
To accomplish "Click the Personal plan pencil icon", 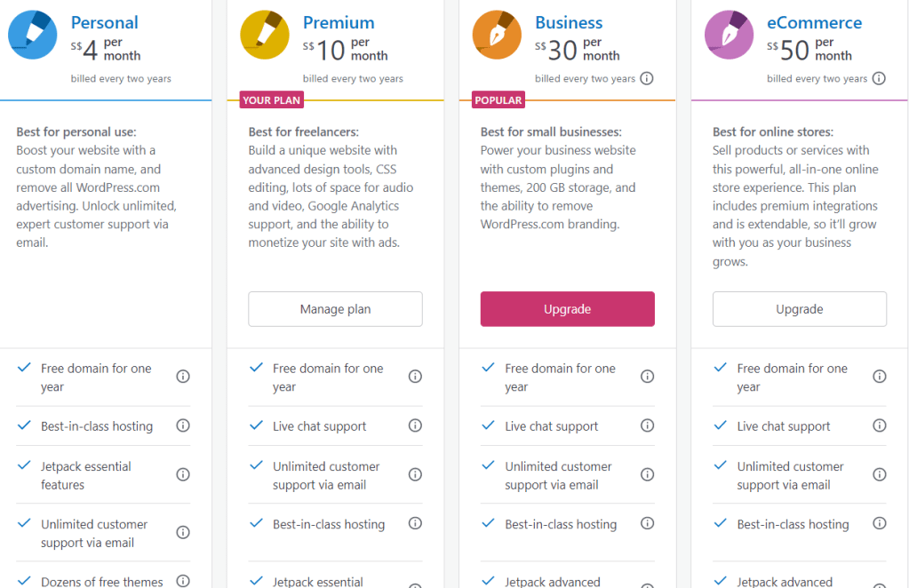I will click(x=33, y=35).
